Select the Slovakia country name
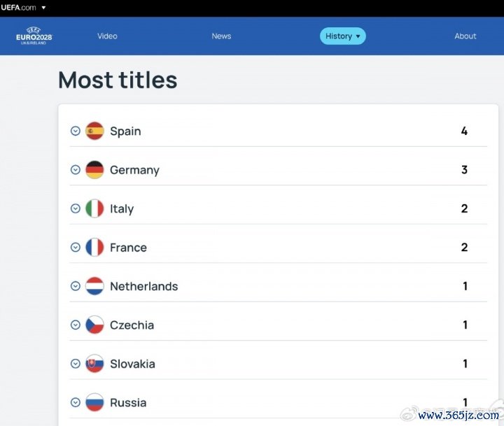Viewport: 504px width, 426px height. point(132,364)
